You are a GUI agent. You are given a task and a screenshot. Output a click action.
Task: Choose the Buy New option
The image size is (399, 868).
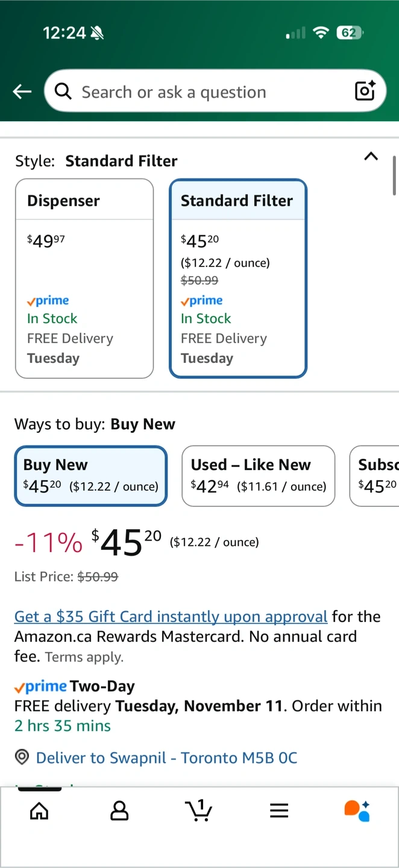(91, 476)
